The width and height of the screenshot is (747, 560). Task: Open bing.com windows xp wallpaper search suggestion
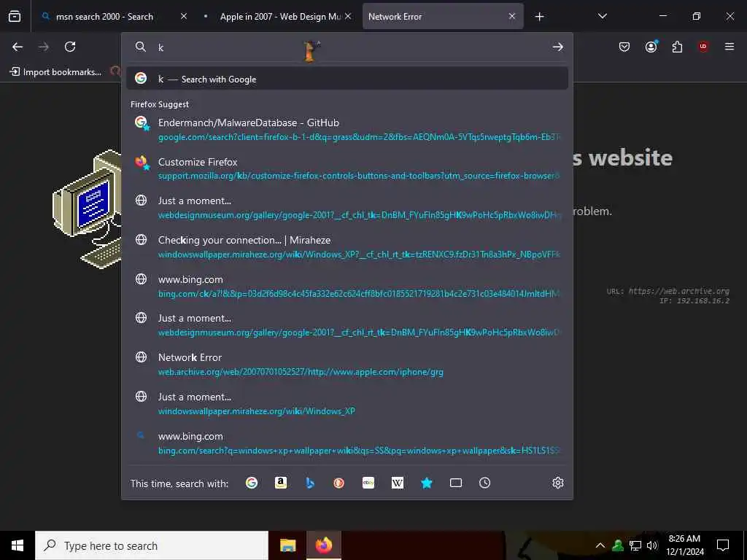(347, 443)
